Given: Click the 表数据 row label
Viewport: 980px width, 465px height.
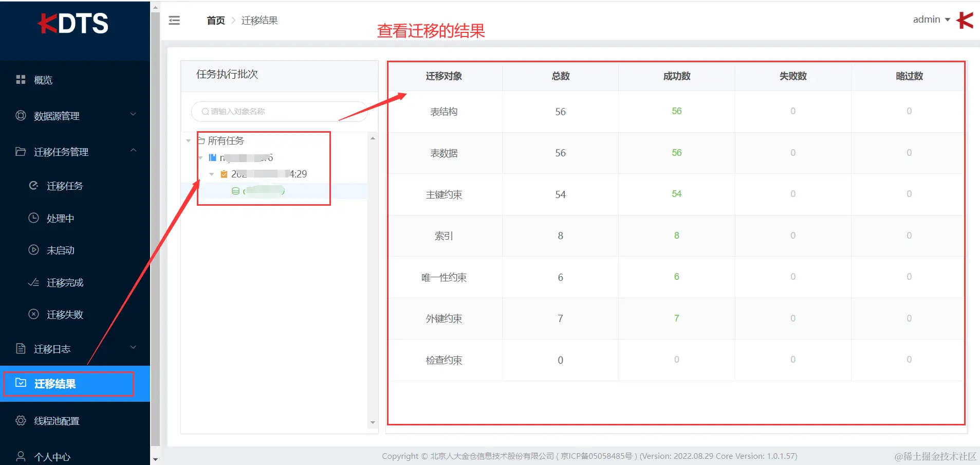Looking at the screenshot, I should (444, 153).
